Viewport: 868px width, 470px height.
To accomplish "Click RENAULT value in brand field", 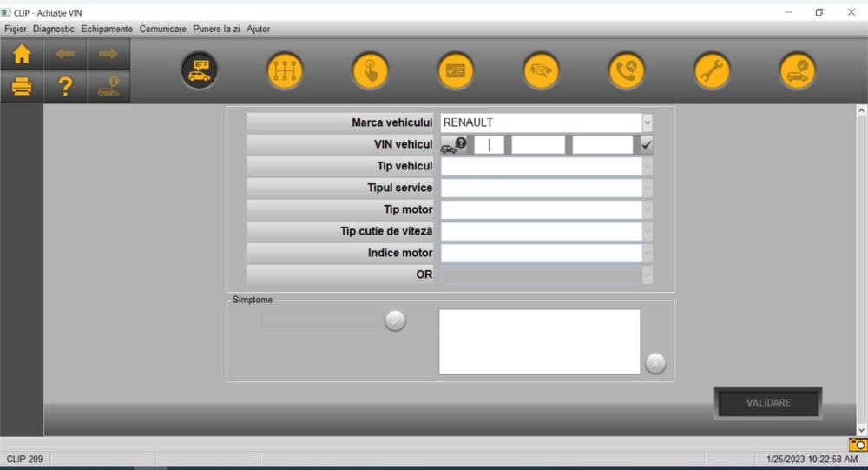I will click(x=469, y=122).
